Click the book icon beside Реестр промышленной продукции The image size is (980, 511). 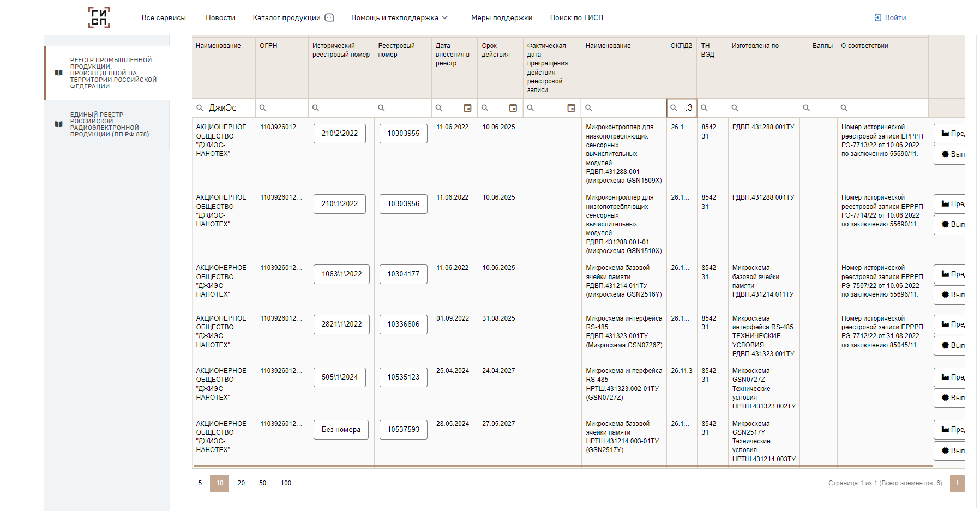(x=59, y=73)
